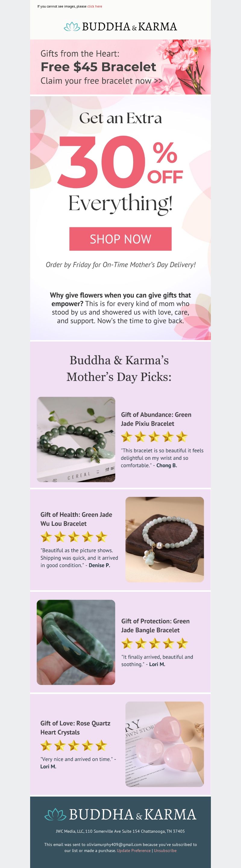241x868 pixels.
Task: Click the Free $45 Bracelet banner
Action: pos(120,67)
